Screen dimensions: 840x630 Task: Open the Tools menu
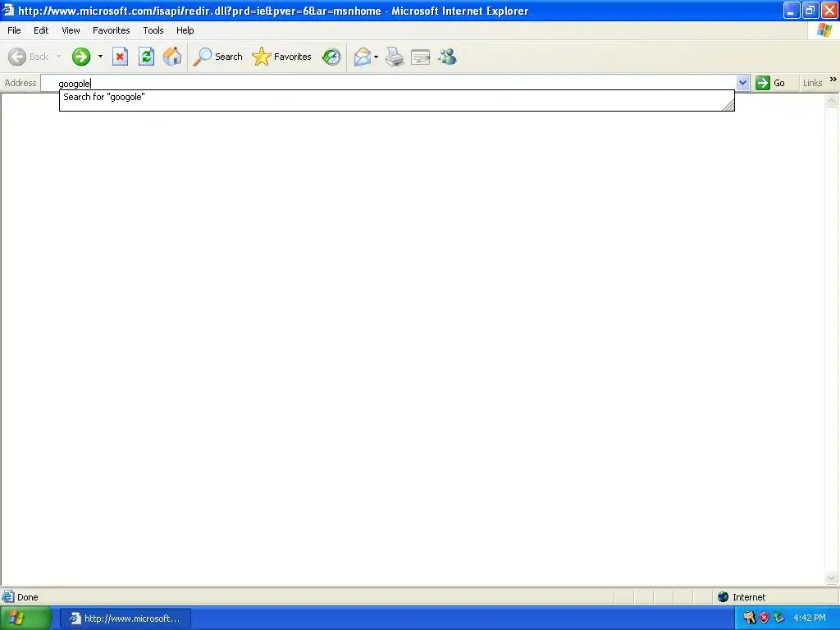pyautogui.click(x=153, y=30)
